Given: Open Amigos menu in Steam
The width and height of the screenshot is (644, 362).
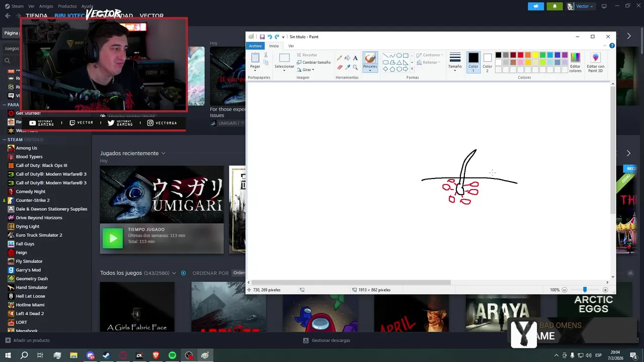Looking at the screenshot, I should [46, 6].
